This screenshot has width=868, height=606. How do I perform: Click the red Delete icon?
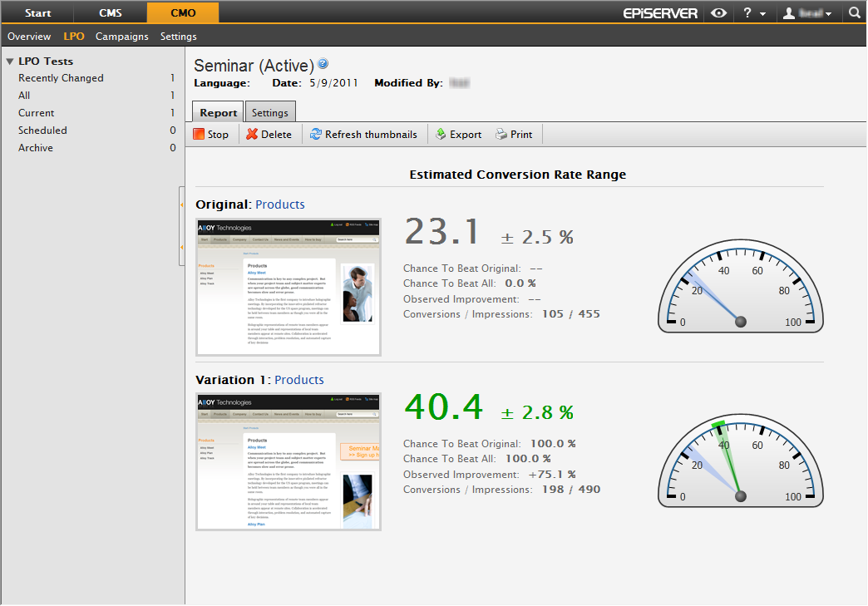pyautogui.click(x=252, y=134)
